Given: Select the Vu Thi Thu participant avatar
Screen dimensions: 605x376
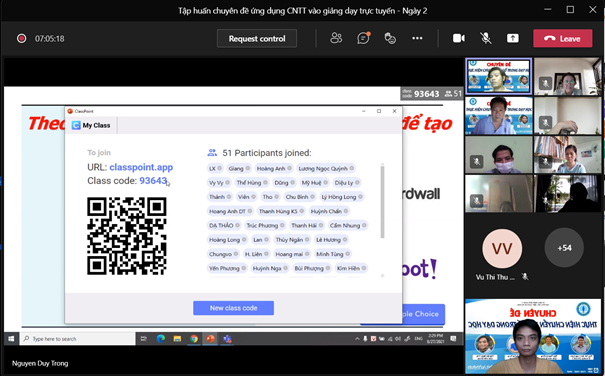Looking at the screenshot, I should click(502, 249).
